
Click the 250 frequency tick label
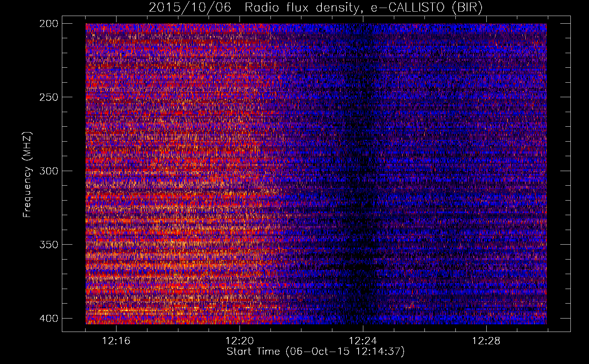click(x=48, y=97)
